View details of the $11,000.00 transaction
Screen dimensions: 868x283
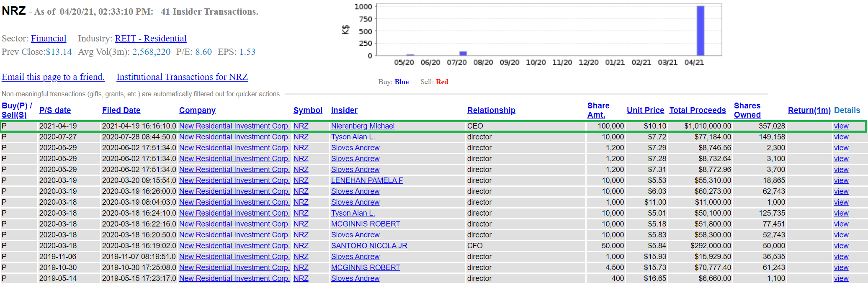pos(841,202)
